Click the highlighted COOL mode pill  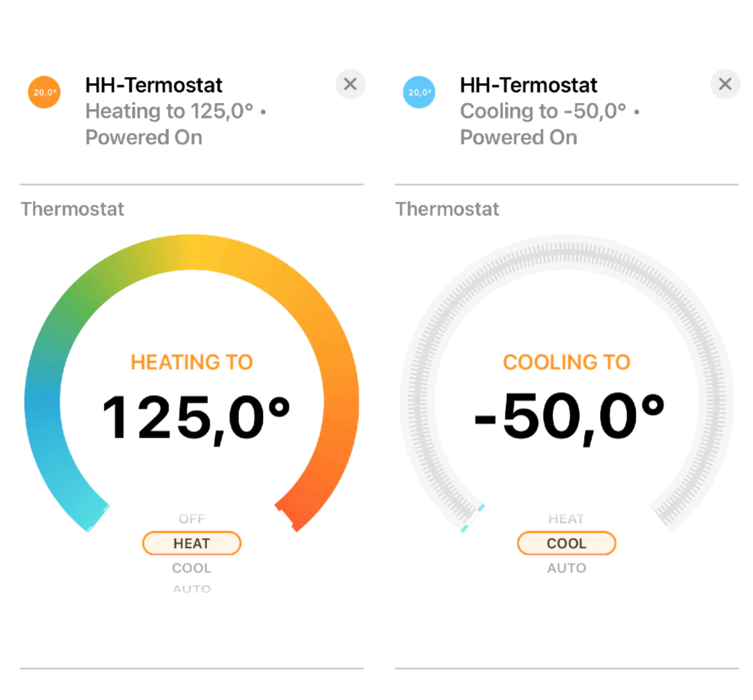567,543
